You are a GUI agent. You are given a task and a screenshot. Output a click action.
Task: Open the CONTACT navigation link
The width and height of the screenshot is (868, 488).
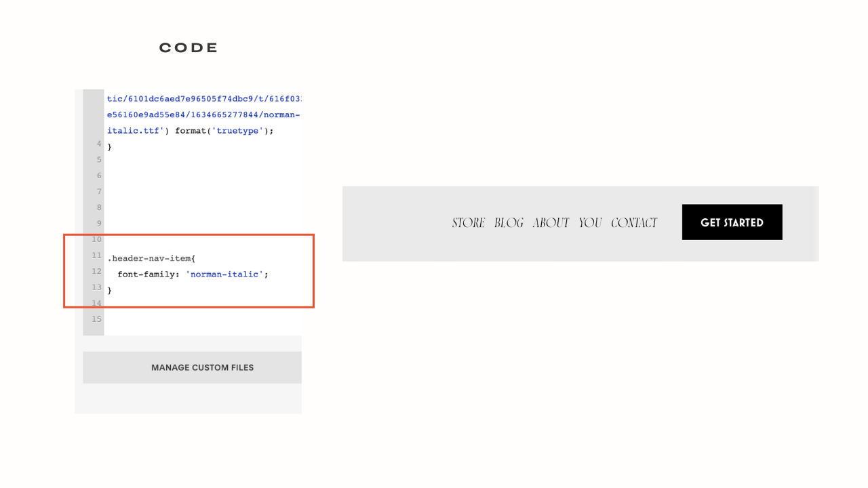point(634,222)
